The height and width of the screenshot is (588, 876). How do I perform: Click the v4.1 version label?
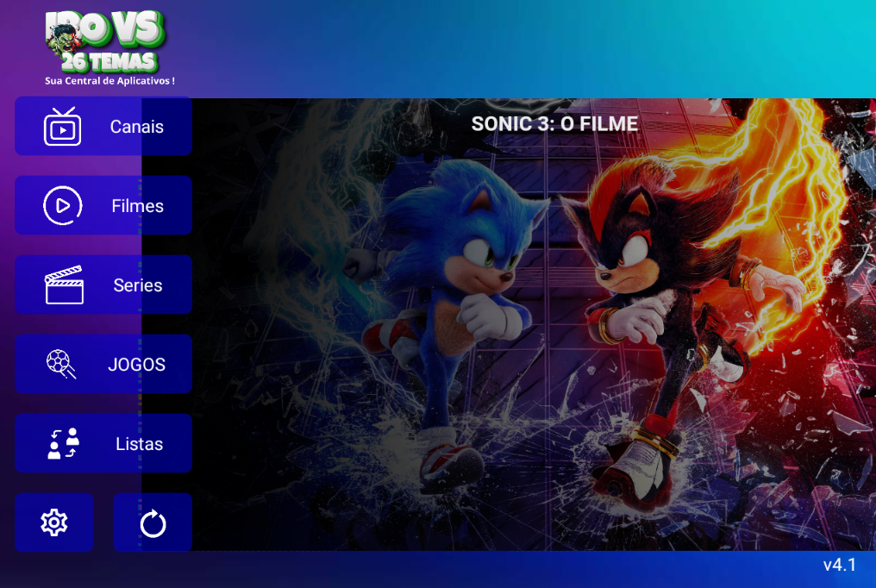(x=840, y=565)
